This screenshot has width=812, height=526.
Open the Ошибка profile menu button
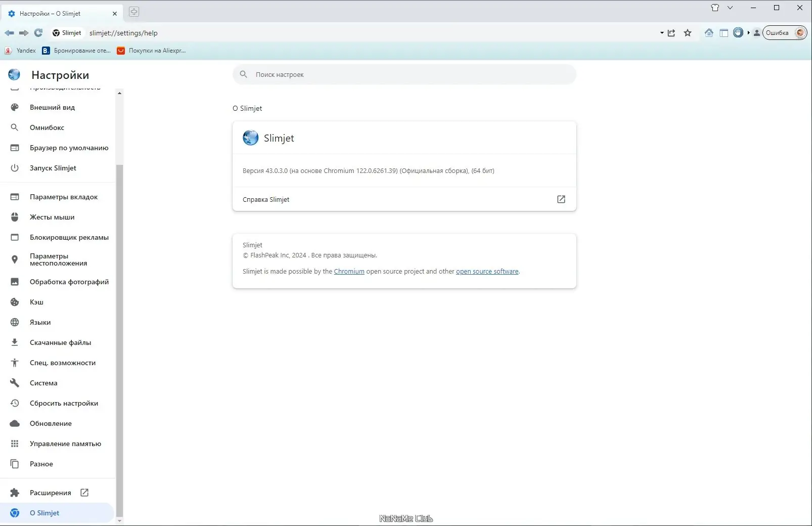(785, 33)
